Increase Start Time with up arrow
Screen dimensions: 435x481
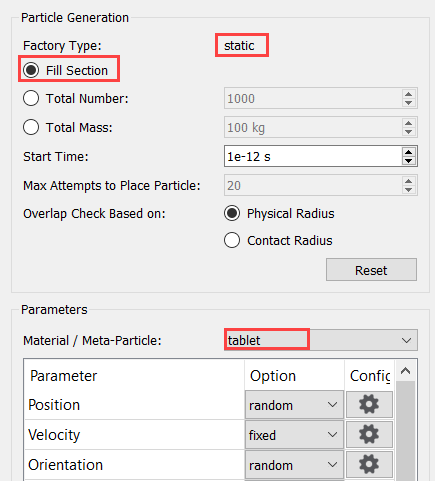(x=409, y=152)
